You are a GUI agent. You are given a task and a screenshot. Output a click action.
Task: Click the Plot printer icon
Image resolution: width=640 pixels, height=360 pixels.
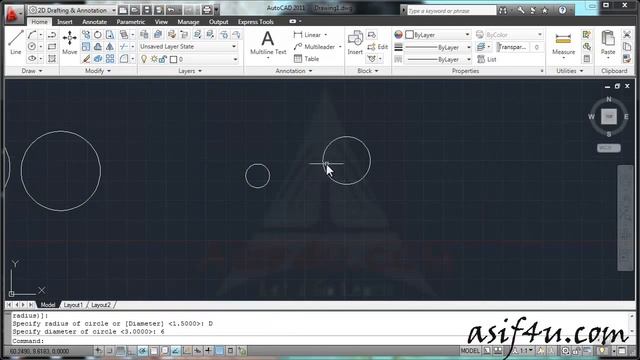pos(207,10)
